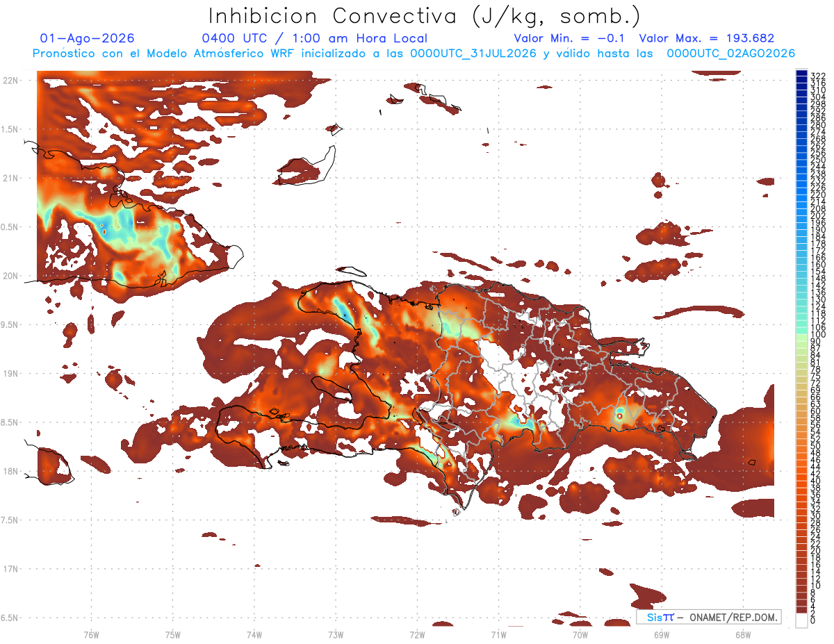The height and width of the screenshot is (644, 834).
Task: Click the "Pronóstico con el Modelo Atmósferico WRF" line
Action: (414, 53)
